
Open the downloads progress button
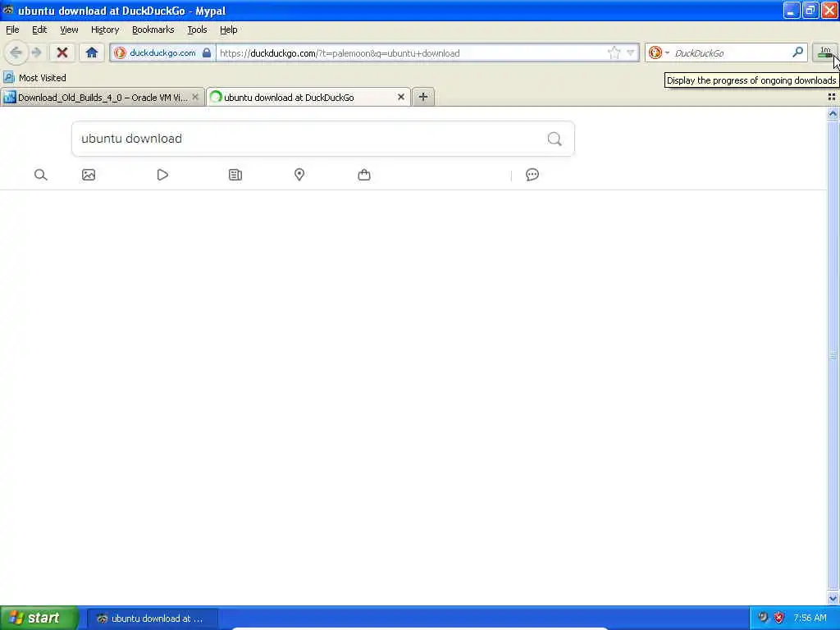825,52
